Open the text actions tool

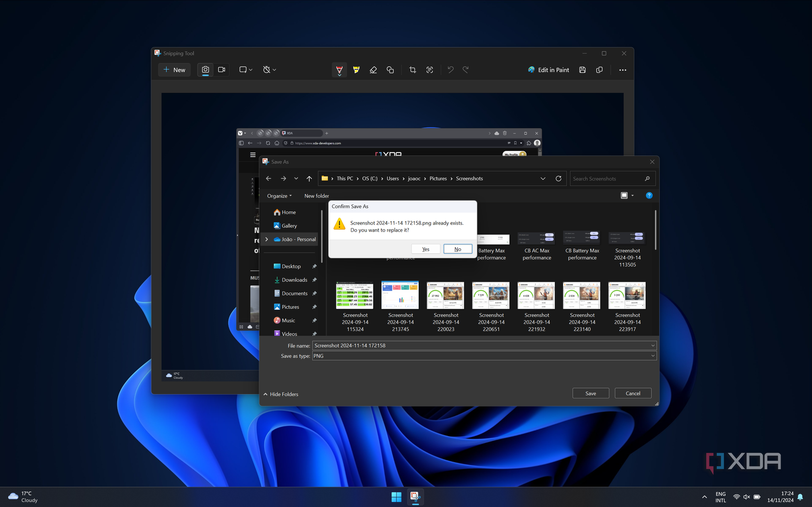(430, 70)
